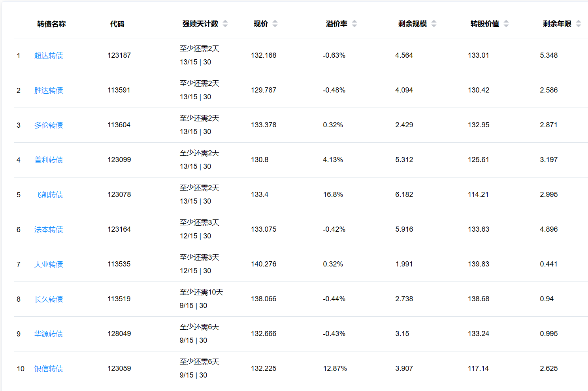This screenshot has height=391, width=588.
Task: Click the 代码 column header
Action: click(117, 24)
